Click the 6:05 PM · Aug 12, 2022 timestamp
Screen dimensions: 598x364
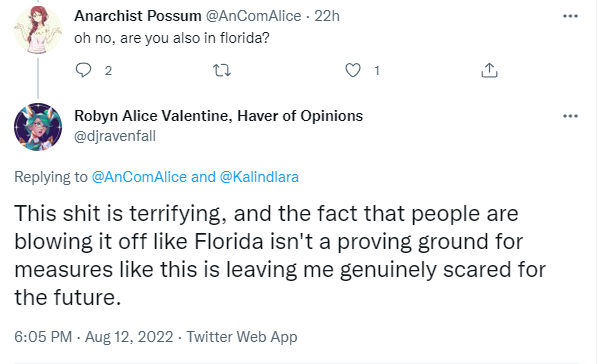[94, 337]
